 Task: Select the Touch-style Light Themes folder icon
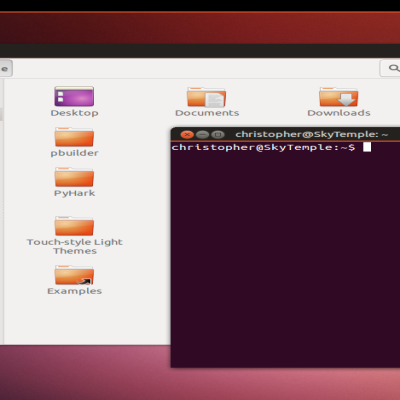tap(74, 226)
